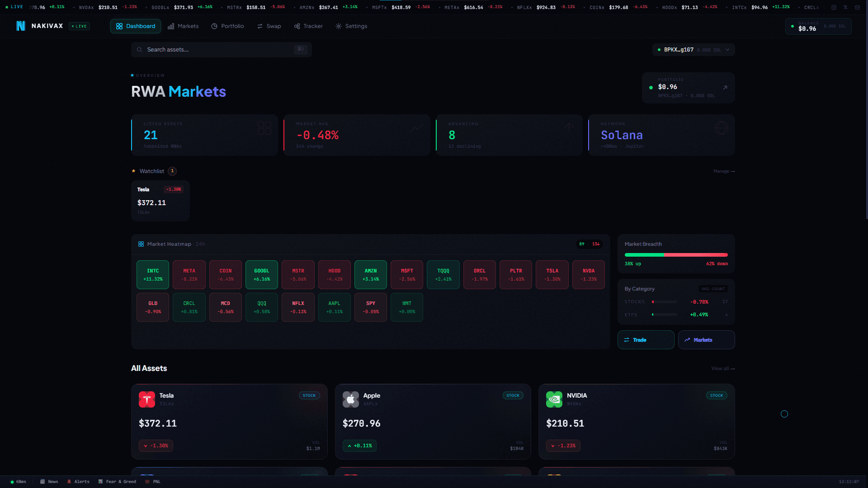This screenshot has width=868, height=488.
Task: Select the TSLA heatmap tile
Action: click(x=552, y=275)
